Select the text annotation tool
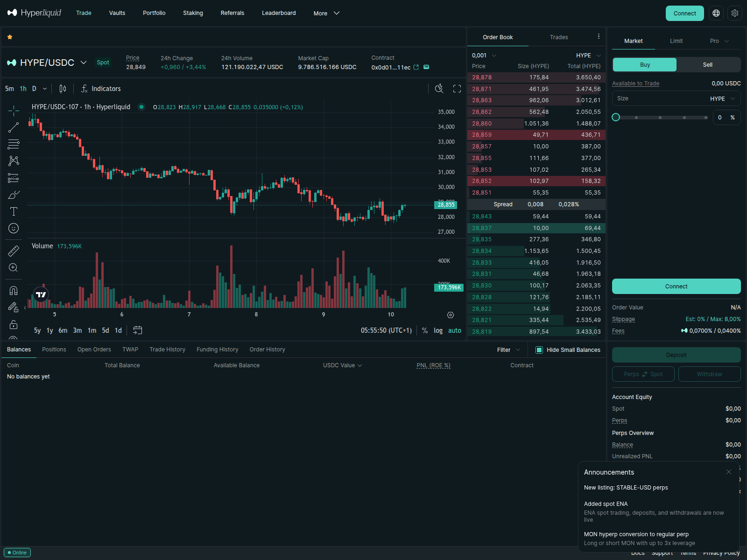The height and width of the screenshot is (560, 747). [x=14, y=211]
